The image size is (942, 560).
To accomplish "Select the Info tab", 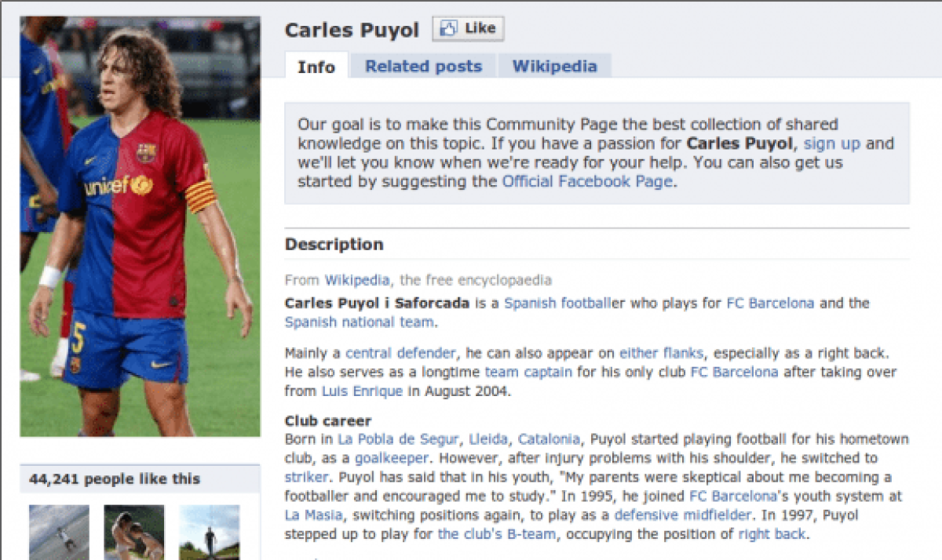I will [x=316, y=67].
